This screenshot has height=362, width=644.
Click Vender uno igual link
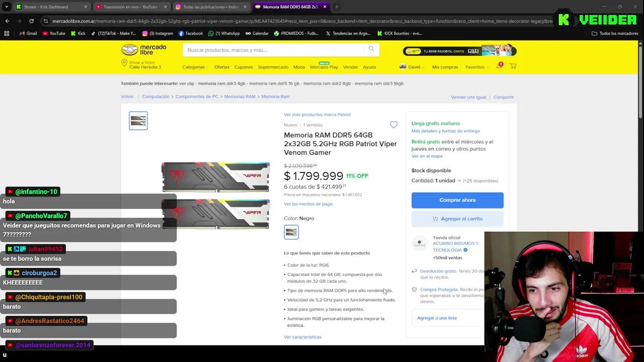pyautogui.click(x=468, y=97)
